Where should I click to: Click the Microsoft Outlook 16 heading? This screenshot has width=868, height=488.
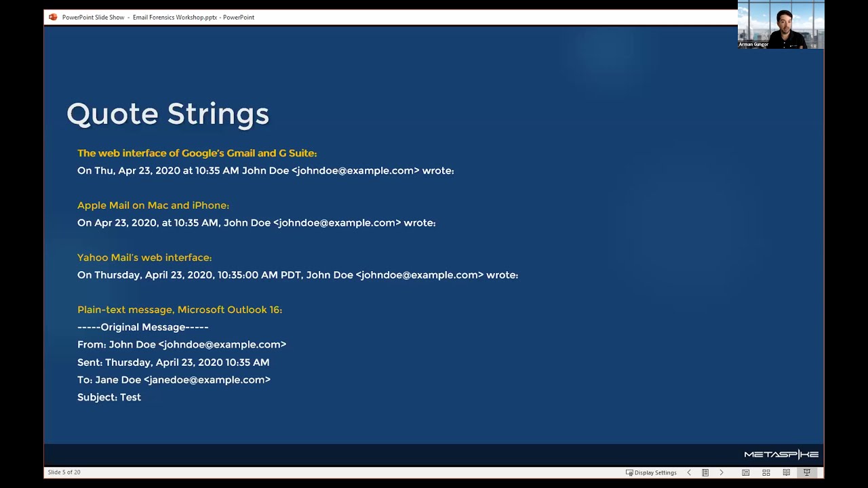point(180,310)
